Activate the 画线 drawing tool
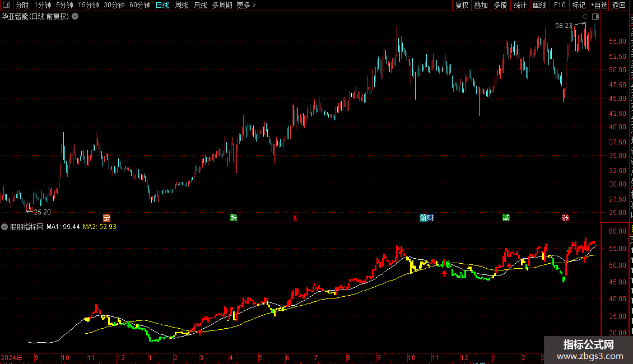Image resolution: width=633 pixels, height=364 pixels. pos(540,5)
